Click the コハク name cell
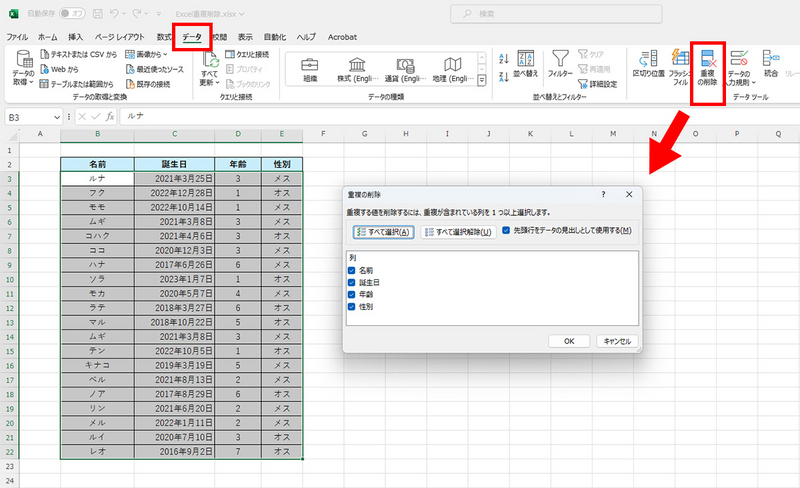This screenshot has width=800, height=488. (x=97, y=236)
